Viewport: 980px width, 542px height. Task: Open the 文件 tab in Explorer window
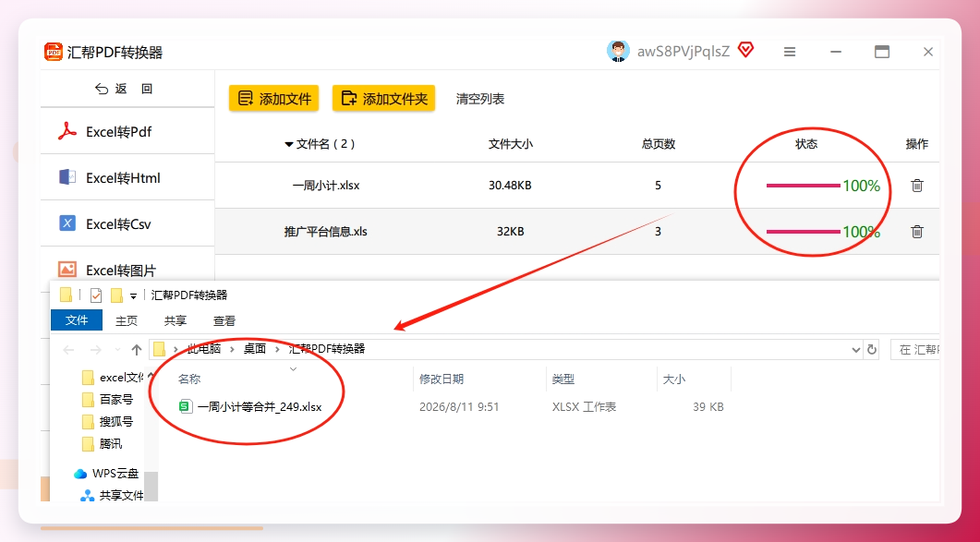[x=77, y=320]
